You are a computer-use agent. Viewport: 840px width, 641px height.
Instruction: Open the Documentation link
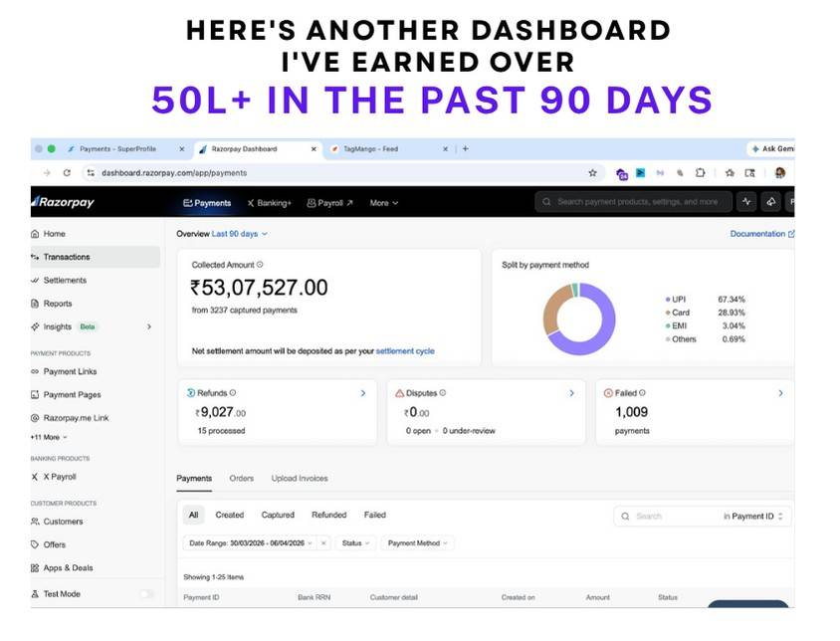coord(761,234)
